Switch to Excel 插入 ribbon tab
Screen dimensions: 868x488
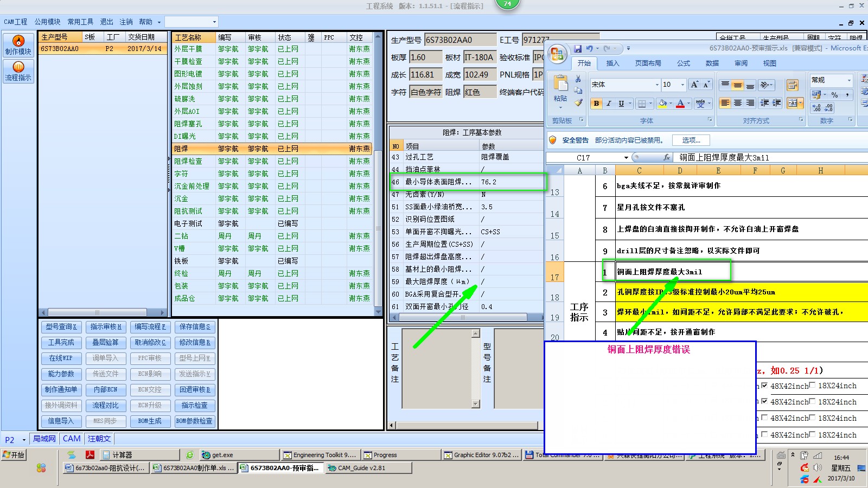(x=612, y=63)
